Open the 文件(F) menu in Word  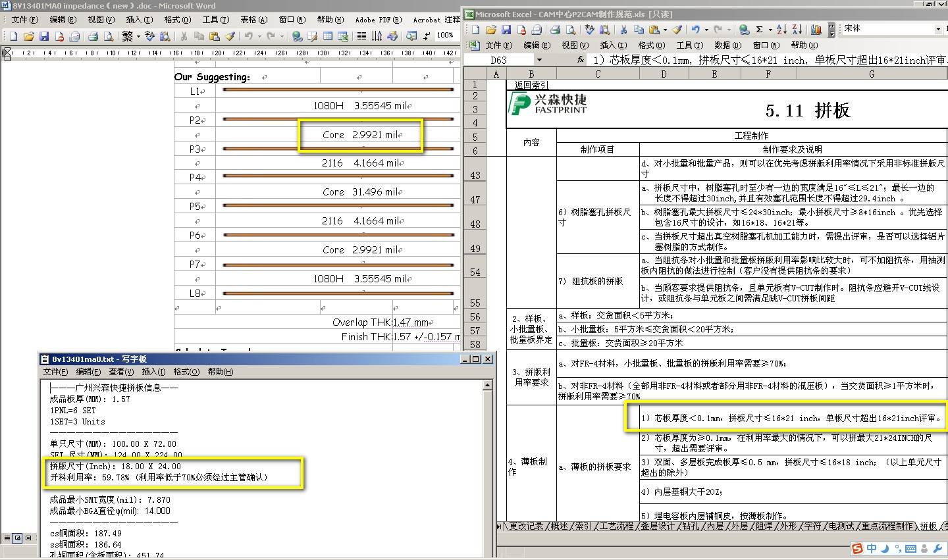point(25,20)
